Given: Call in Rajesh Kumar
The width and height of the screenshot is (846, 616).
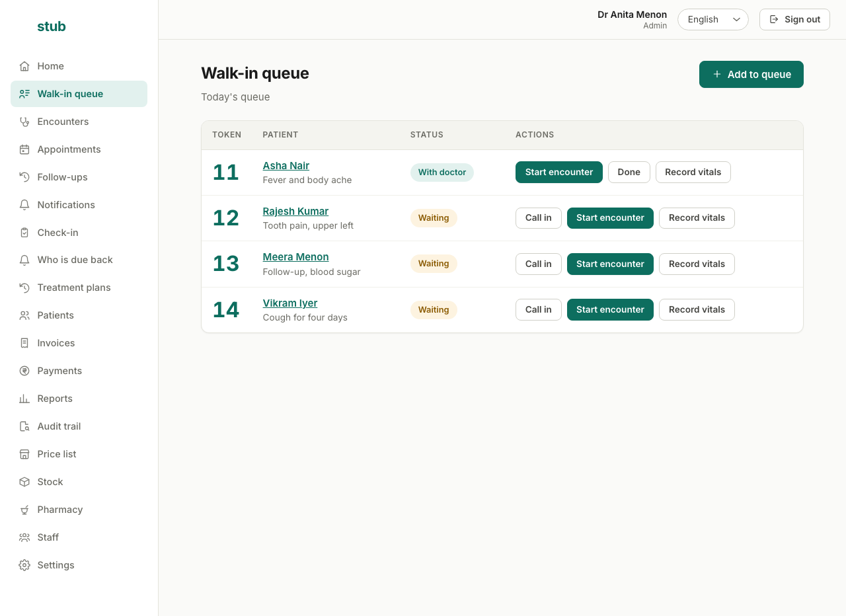Looking at the screenshot, I should point(539,218).
